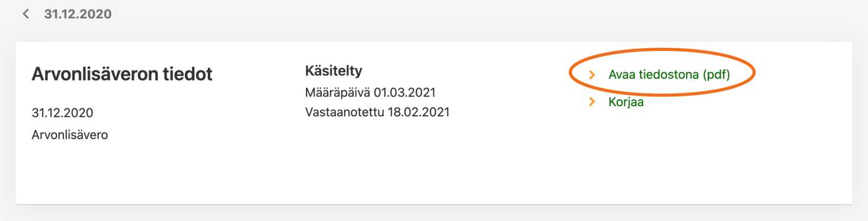
Task: Select the Arvonlisävero tax type label
Action: [69, 135]
